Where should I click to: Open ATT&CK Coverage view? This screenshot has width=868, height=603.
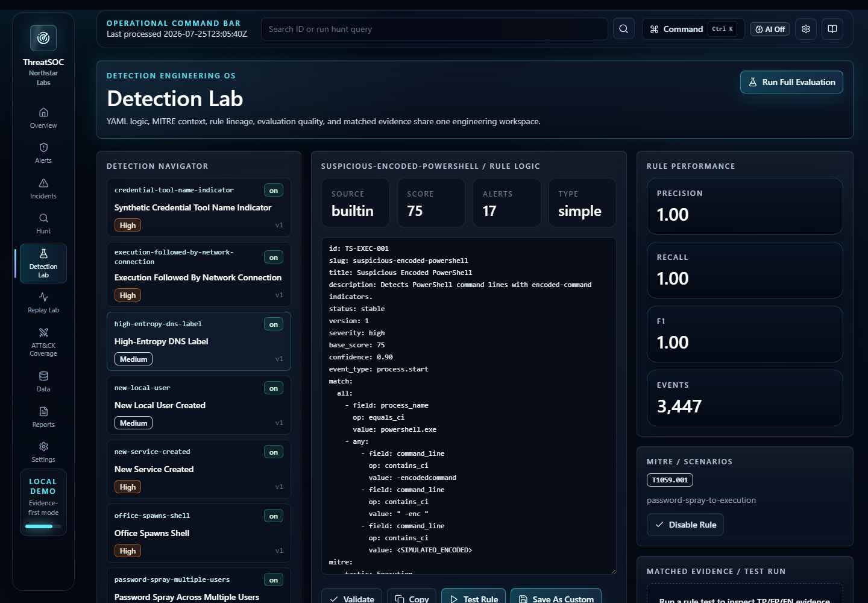[x=43, y=341]
